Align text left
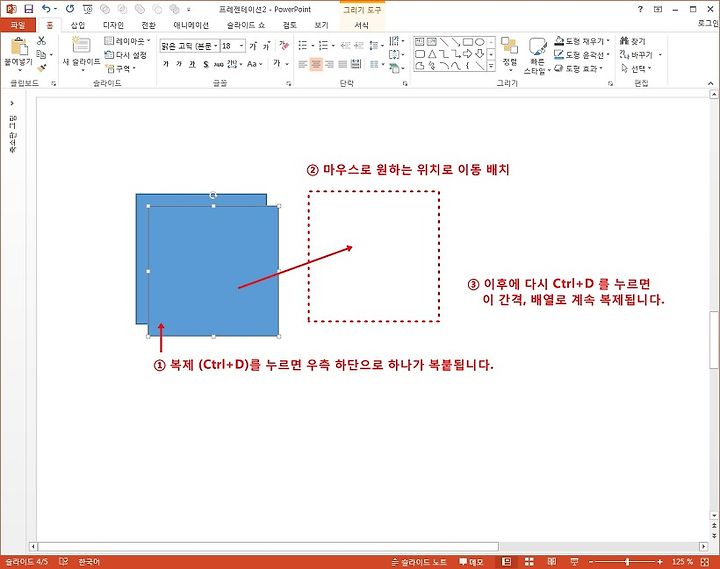This screenshot has width=720, height=569. pyautogui.click(x=303, y=64)
